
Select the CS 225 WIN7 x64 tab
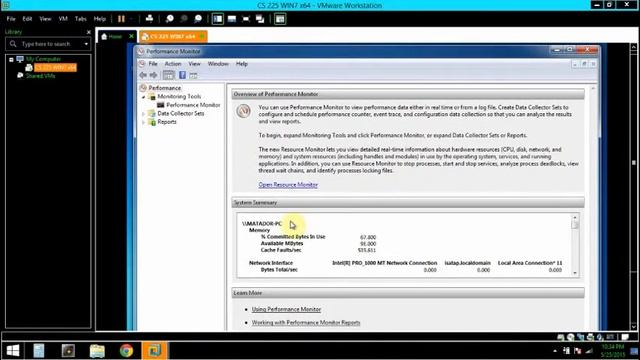(173, 36)
